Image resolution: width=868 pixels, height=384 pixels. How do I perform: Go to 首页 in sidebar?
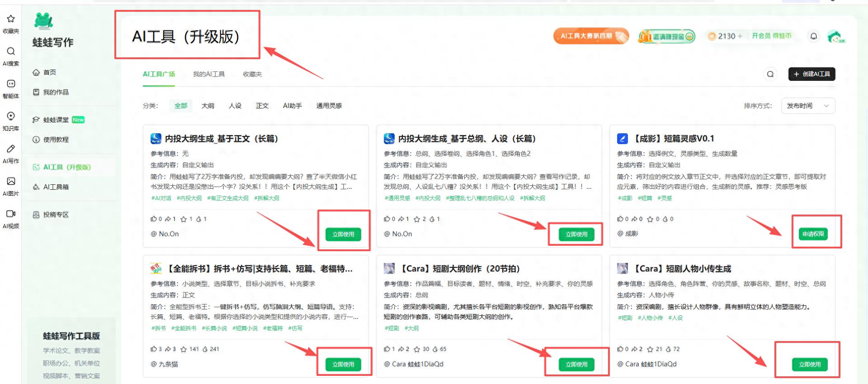point(44,72)
